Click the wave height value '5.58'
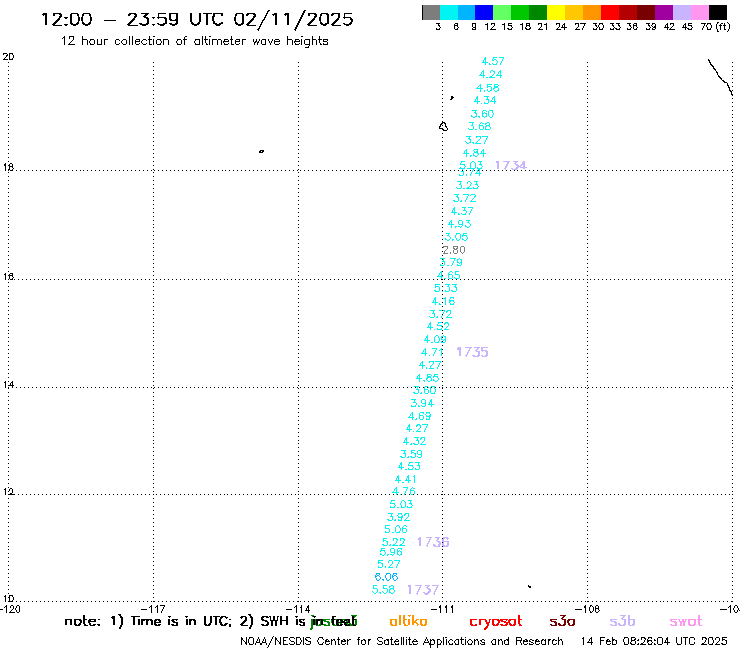This screenshot has width=740, height=650. pyautogui.click(x=384, y=590)
